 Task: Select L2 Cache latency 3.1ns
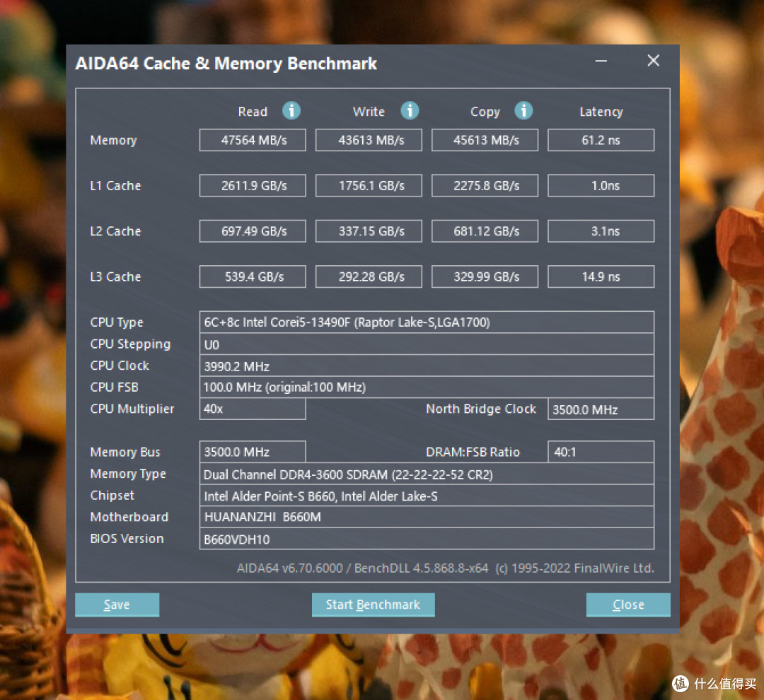[601, 231]
